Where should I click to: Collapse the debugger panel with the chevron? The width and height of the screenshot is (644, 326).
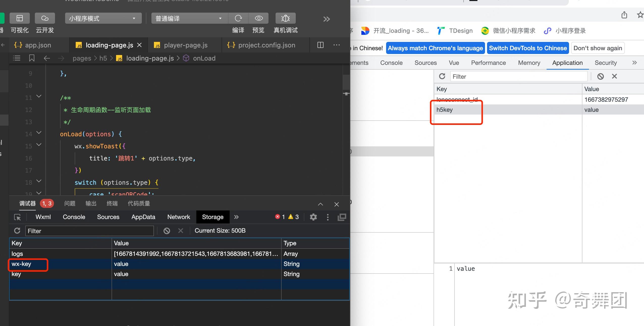[320, 204]
